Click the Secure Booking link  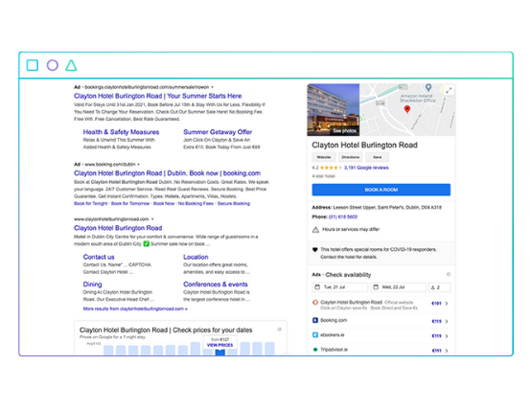(234, 204)
